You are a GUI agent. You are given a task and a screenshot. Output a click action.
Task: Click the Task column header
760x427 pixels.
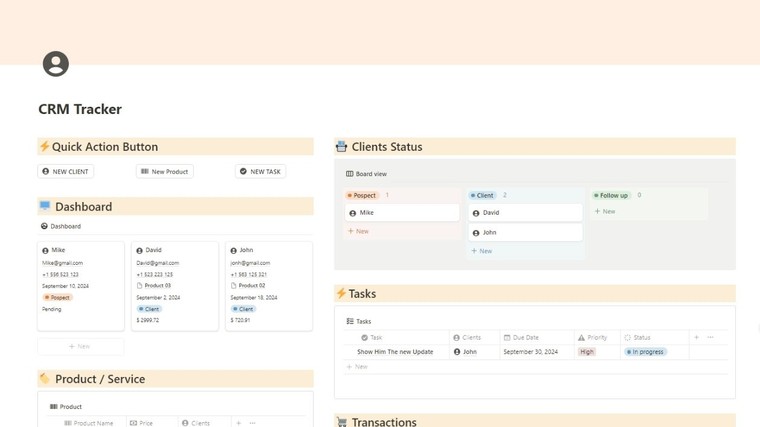coord(372,337)
